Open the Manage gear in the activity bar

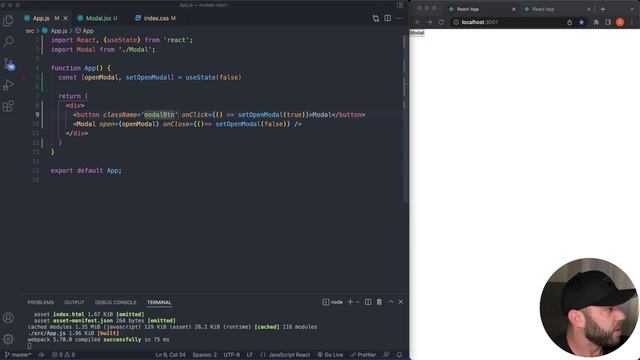point(8,339)
